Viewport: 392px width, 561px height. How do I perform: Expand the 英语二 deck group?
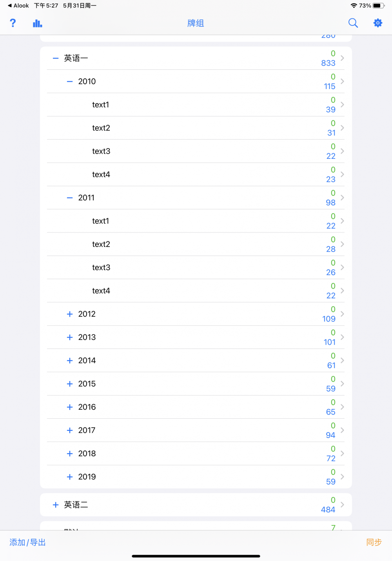pyautogui.click(x=56, y=505)
